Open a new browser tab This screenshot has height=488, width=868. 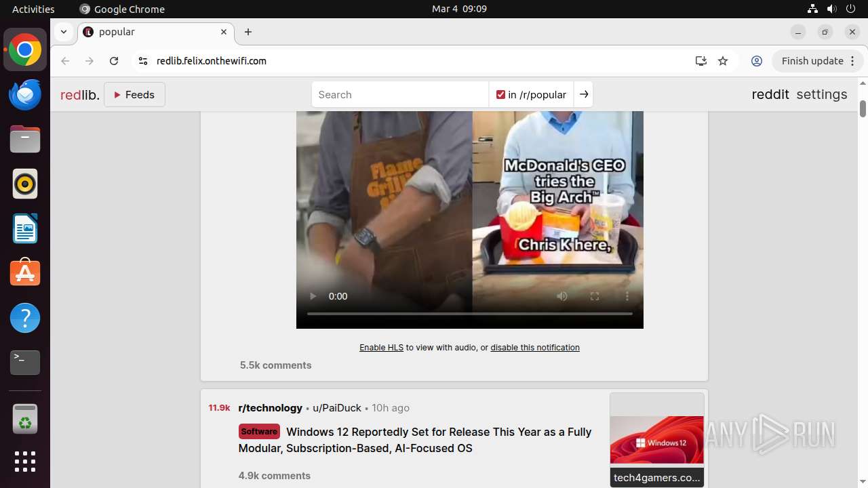pos(248,32)
